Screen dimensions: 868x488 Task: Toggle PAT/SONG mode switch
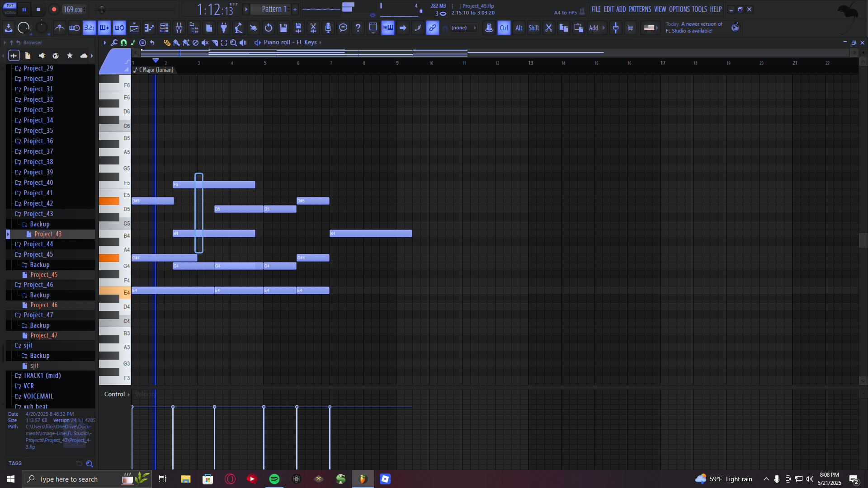click(10, 9)
